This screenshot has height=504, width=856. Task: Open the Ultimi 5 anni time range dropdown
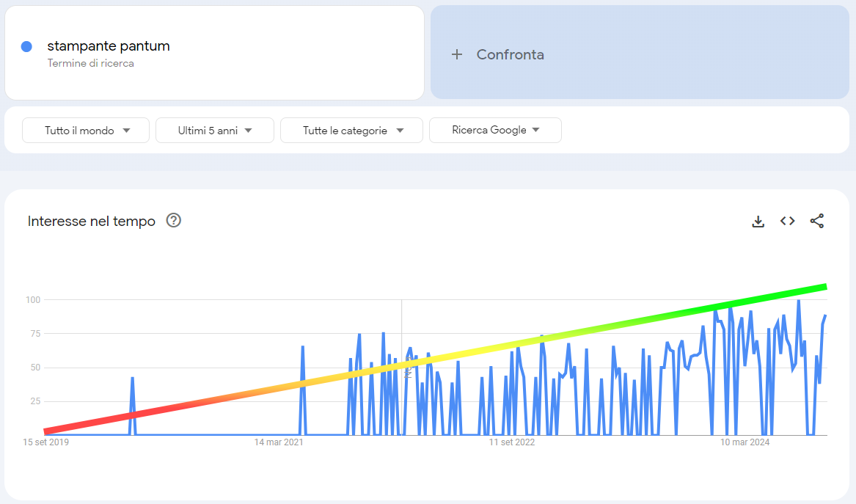click(x=215, y=131)
